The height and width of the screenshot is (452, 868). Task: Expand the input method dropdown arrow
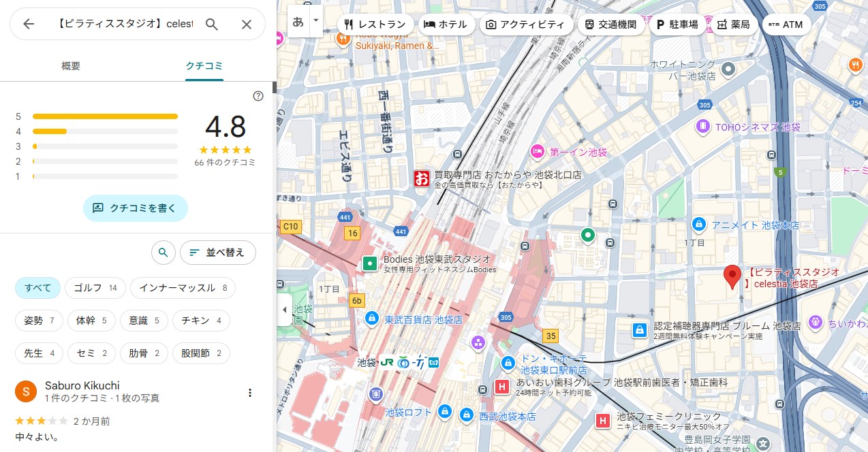[315, 21]
